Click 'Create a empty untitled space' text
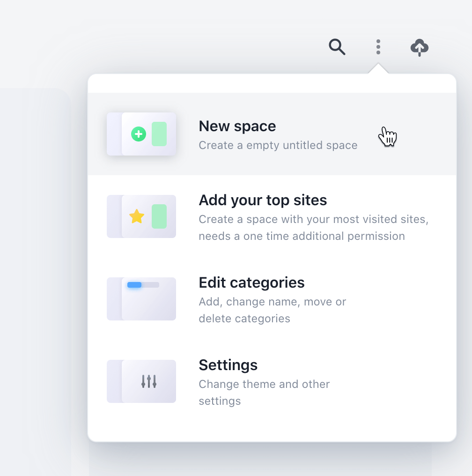Screen dimensions: 472x476 pos(278,145)
